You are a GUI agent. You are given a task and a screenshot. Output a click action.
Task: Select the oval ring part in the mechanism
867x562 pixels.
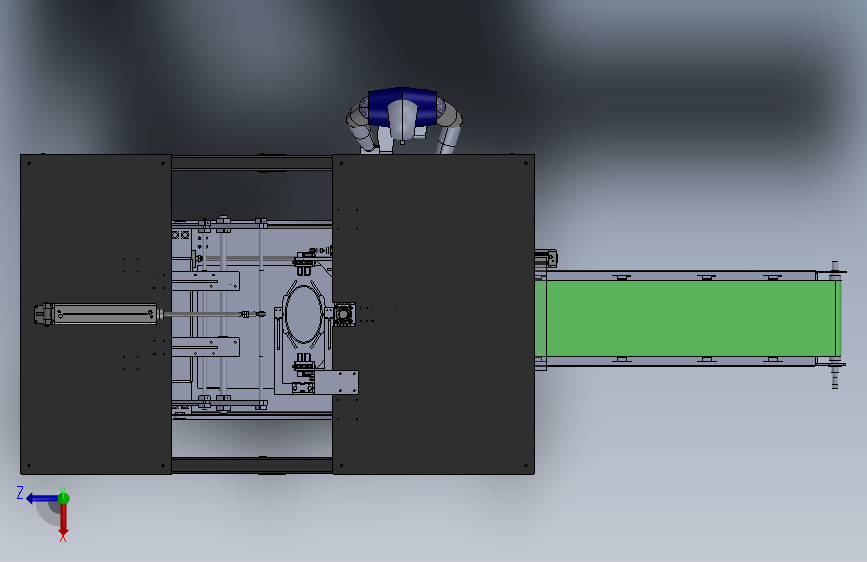(x=304, y=316)
